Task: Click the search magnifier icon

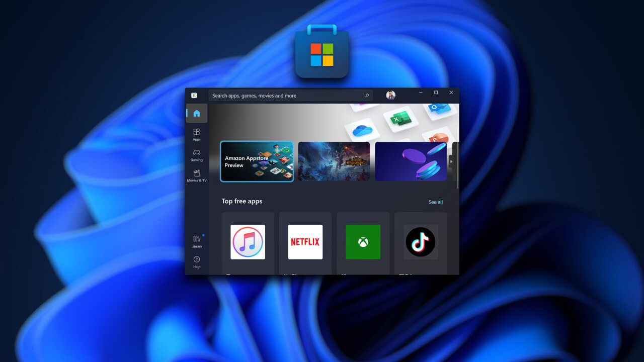Action: pyautogui.click(x=367, y=96)
